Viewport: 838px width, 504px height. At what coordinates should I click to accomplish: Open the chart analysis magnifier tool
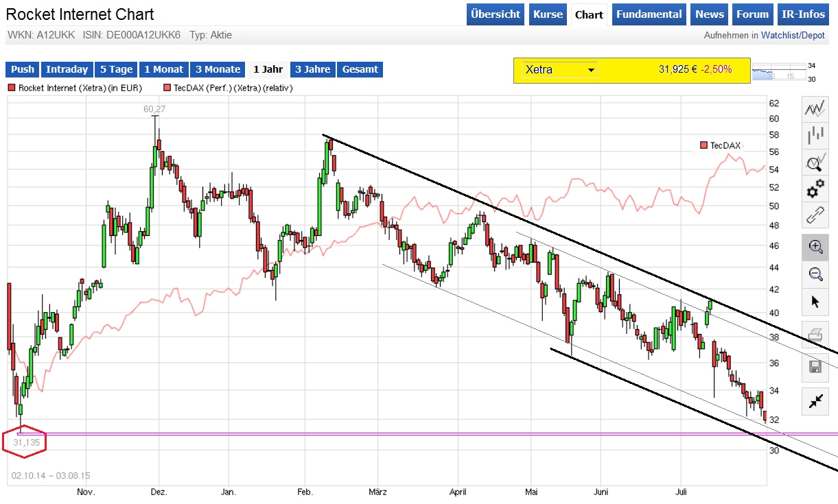pyautogui.click(x=815, y=163)
